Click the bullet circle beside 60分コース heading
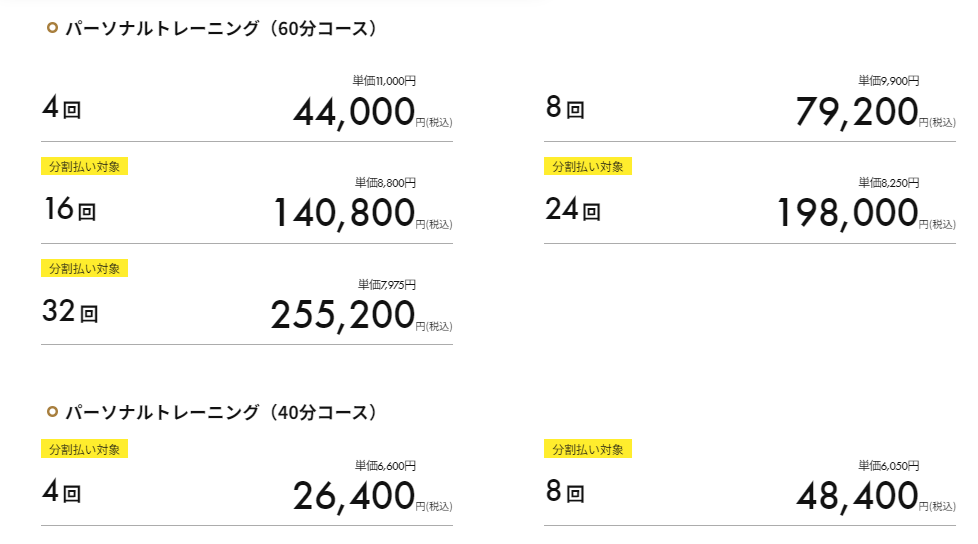Viewport: 978px width, 544px height. point(52,29)
